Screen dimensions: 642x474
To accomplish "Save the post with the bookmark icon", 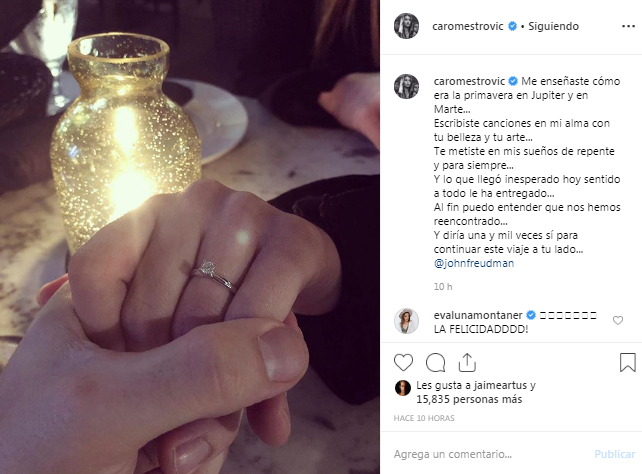I will pyautogui.click(x=627, y=363).
